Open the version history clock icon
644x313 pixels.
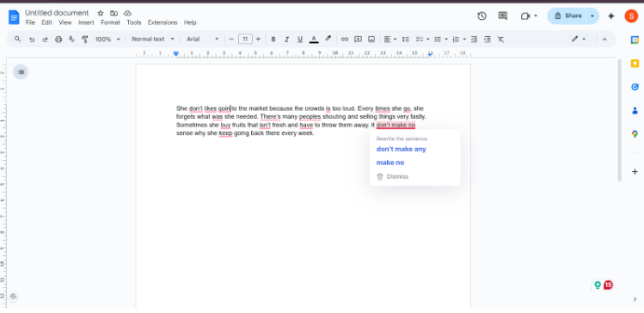point(481,16)
